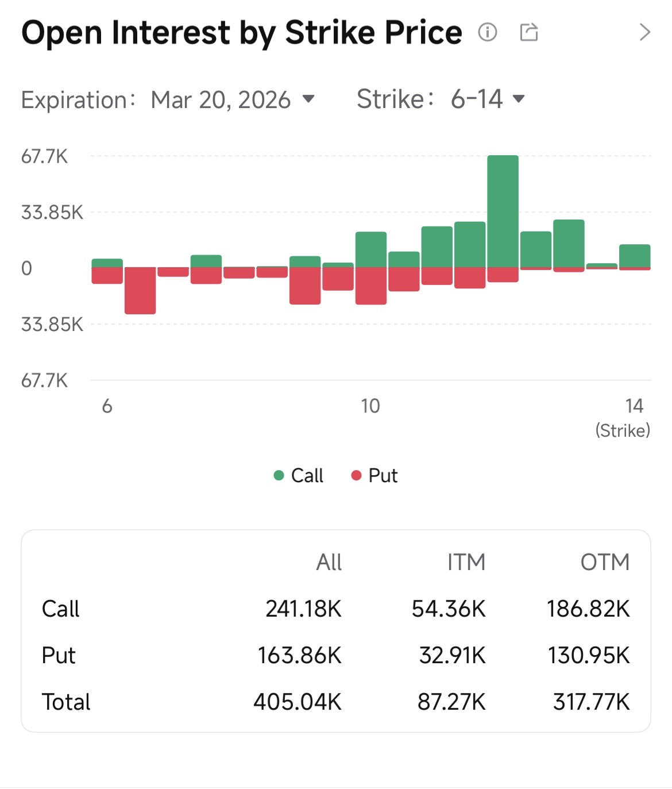Image resolution: width=672 pixels, height=789 pixels.
Task: Click the arrow beside Strike 6-14
Action: click(x=519, y=99)
